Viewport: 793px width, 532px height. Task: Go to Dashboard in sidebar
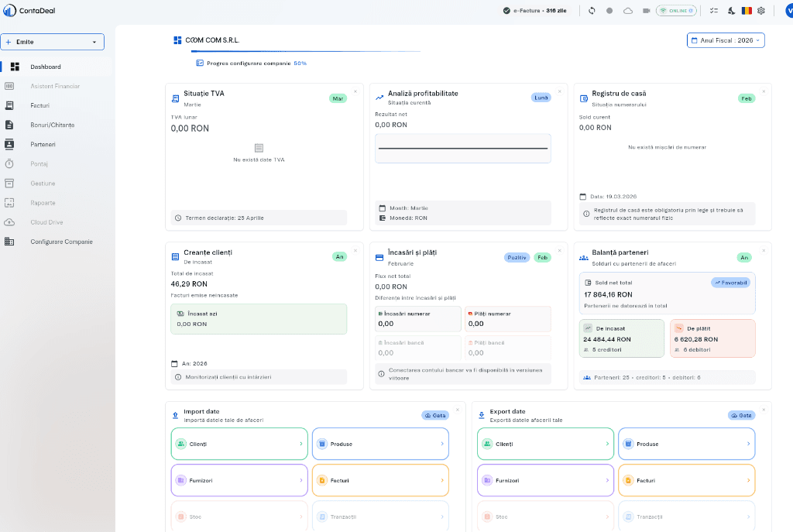(x=56, y=67)
